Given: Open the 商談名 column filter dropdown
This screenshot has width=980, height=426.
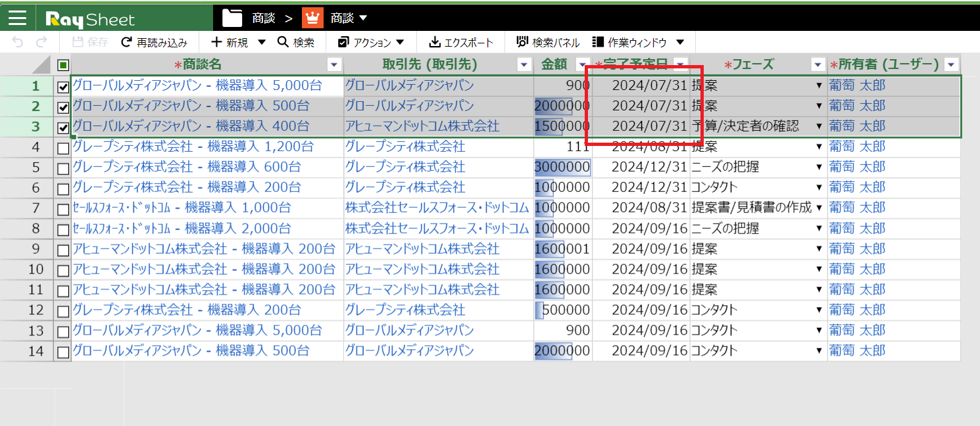Looking at the screenshot, I should [x=334, y=64].
